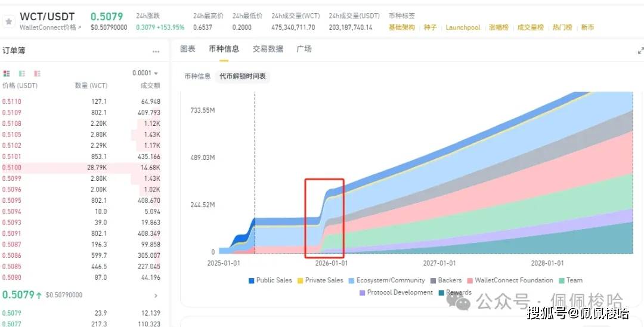
Task: Click green up arrow beside 0.5079 price
Action: click(38, 295)
